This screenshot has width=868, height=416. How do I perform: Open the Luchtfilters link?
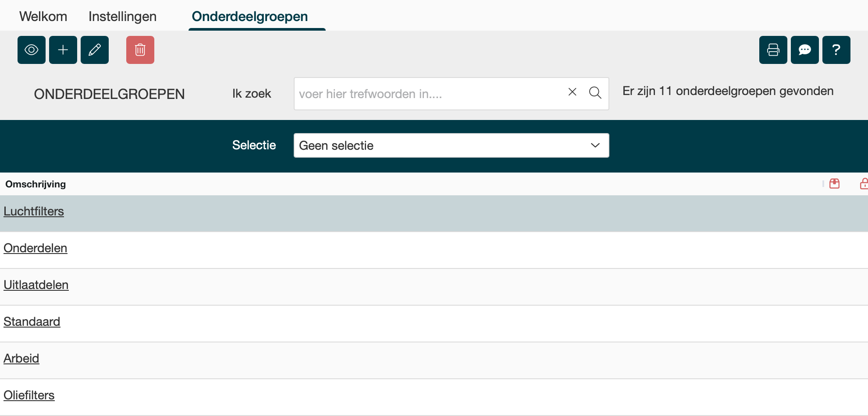coord(34,212)
